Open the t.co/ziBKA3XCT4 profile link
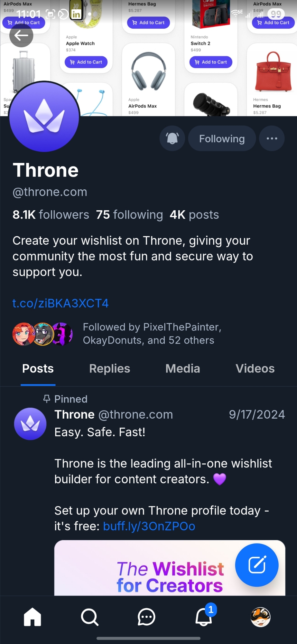 tap(60, 303)
